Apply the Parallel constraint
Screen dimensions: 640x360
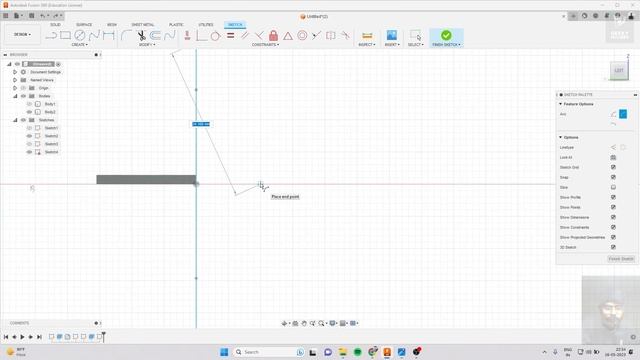[x=245, y=36]
